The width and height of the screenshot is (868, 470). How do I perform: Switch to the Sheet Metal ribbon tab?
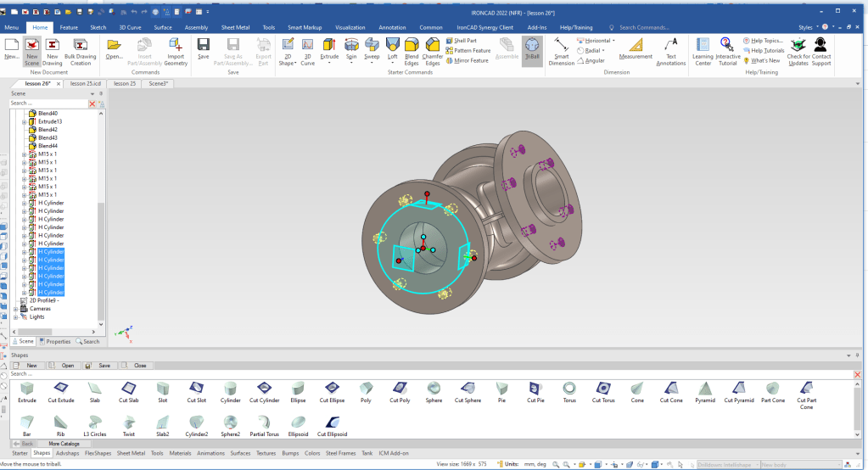coord(236,27)
